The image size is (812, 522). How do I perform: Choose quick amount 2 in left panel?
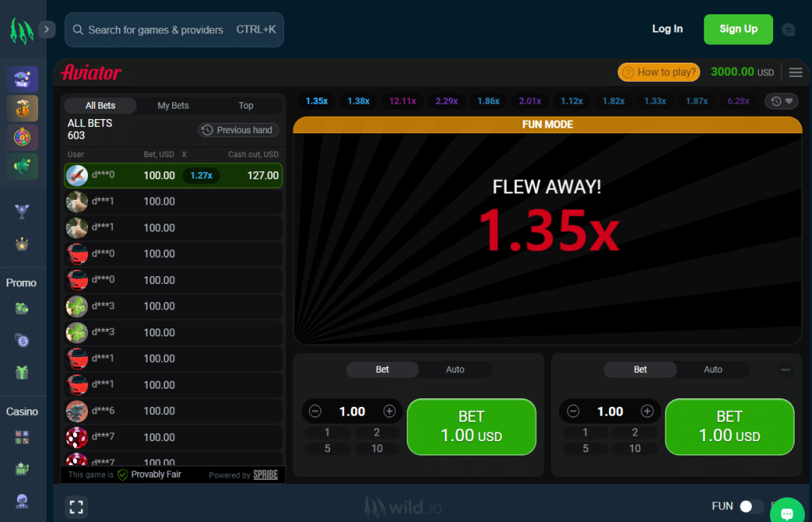[x=377, y=432]
